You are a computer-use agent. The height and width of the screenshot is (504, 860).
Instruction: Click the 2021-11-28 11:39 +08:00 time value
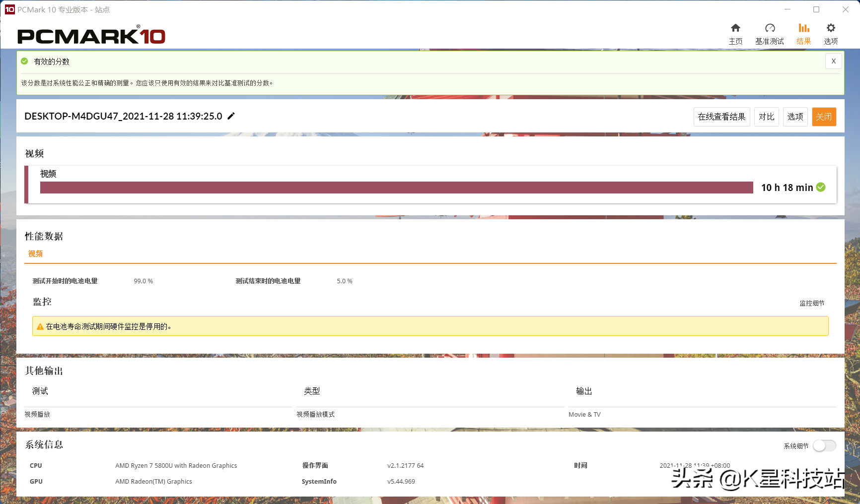pos(694,465)
